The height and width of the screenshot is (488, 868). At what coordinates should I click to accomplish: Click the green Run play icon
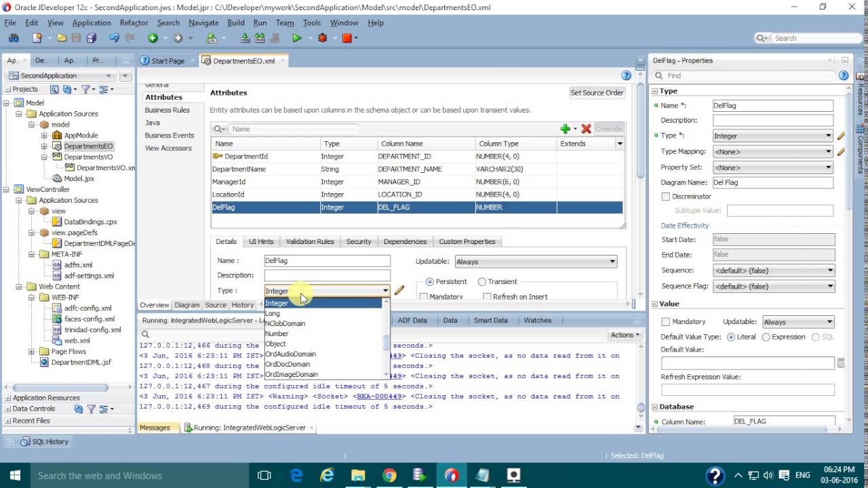(297, 38)
